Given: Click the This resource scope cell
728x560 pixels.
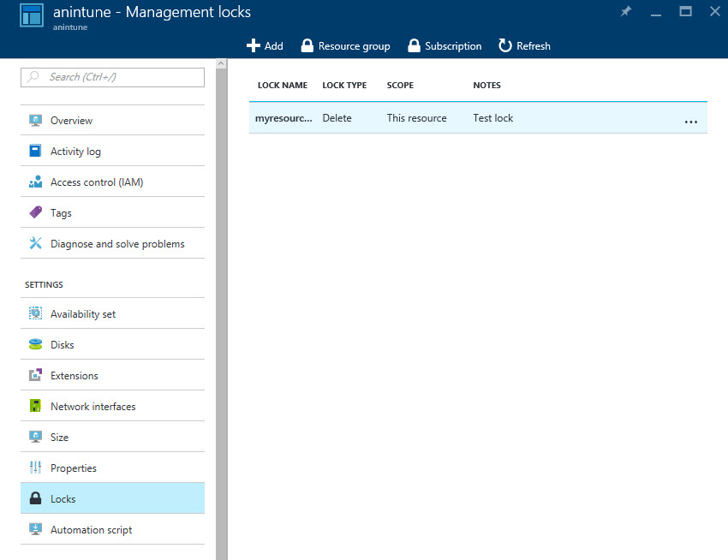Looking at the screenshot, I should (416, 118).
